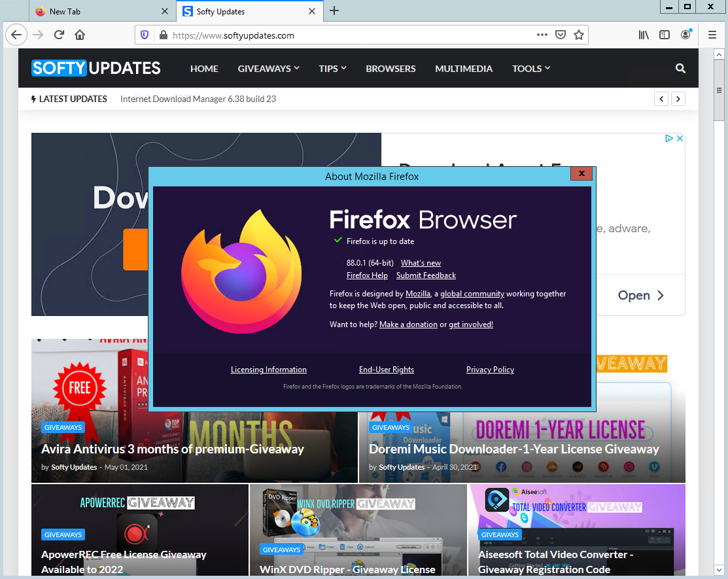Image resolution: width=728 pixels, height=579 pixels.
Task: Show previous latest update headline
Action: tap(661, 99)
